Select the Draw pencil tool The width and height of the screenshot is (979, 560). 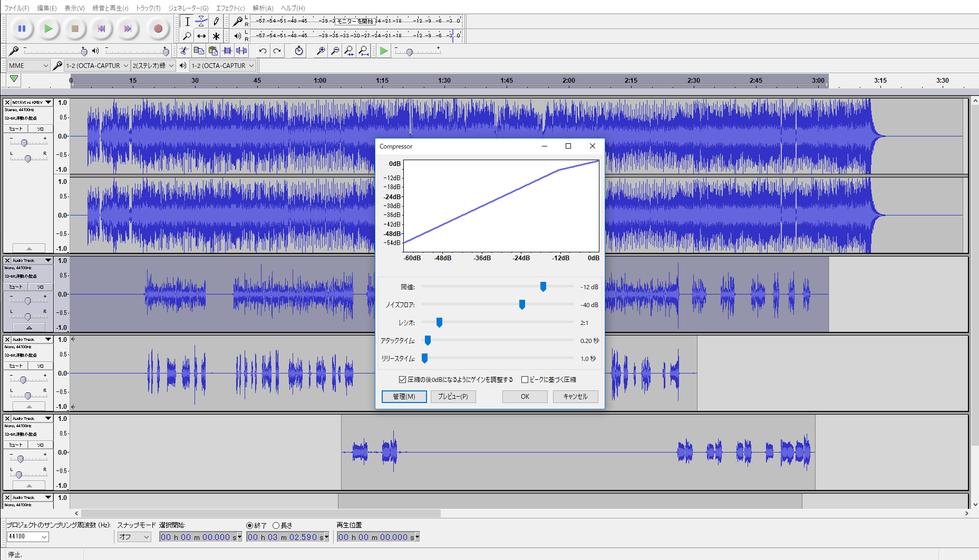coord(216,22)
